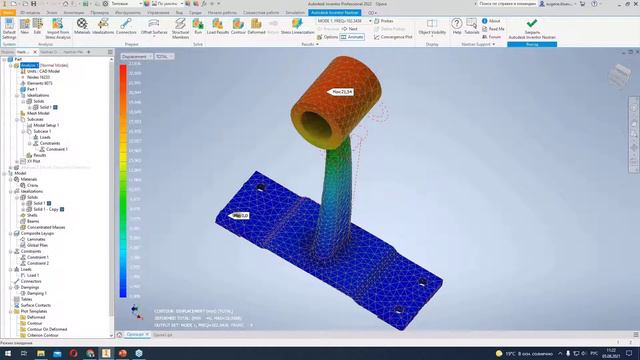Viewport: 640px width, 360px height.
Task: Open Stress Linearization tool
Action: (297, 27)
